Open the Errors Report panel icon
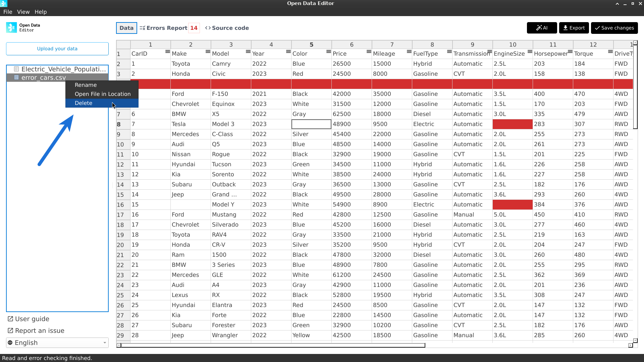Image resolution: width=644 pixels, height=362 pixels. click(x=142, y=28)
